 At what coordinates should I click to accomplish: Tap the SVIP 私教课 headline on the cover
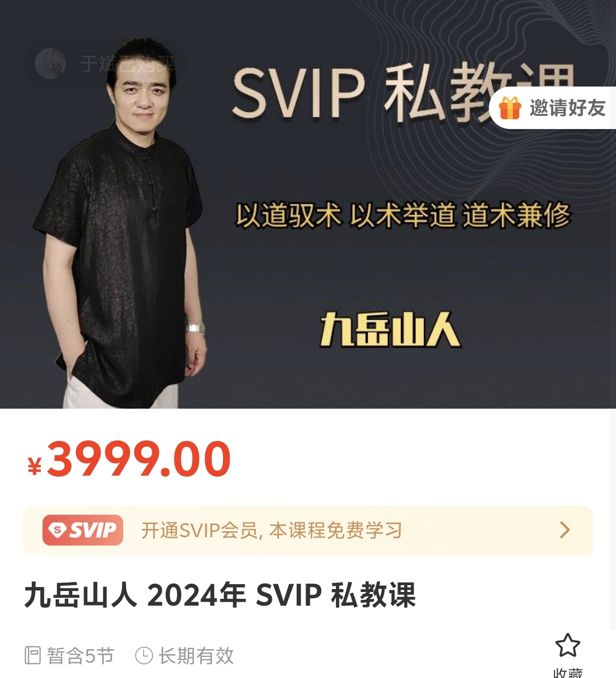click(x=403, y=93)
